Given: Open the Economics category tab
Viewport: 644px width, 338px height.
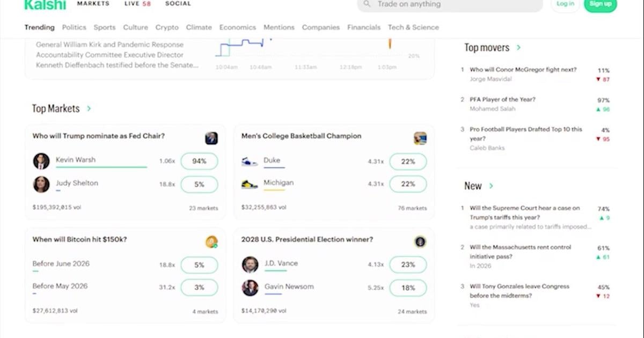Looking at the screenshot, I should (238, 27).
